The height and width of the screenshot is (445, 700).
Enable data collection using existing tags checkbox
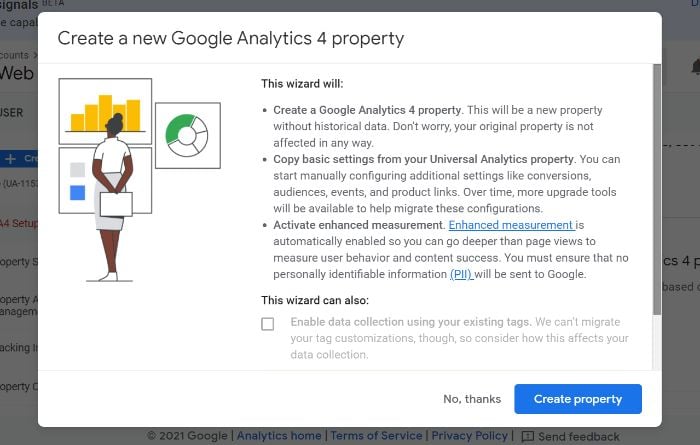point(267,324)
